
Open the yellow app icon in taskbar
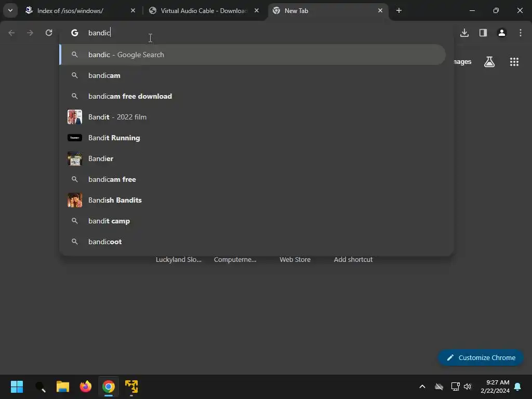pos(131,387)
